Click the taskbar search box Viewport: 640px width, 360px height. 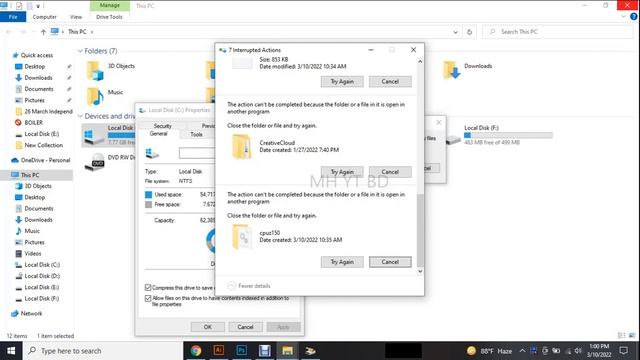(102, 351)
